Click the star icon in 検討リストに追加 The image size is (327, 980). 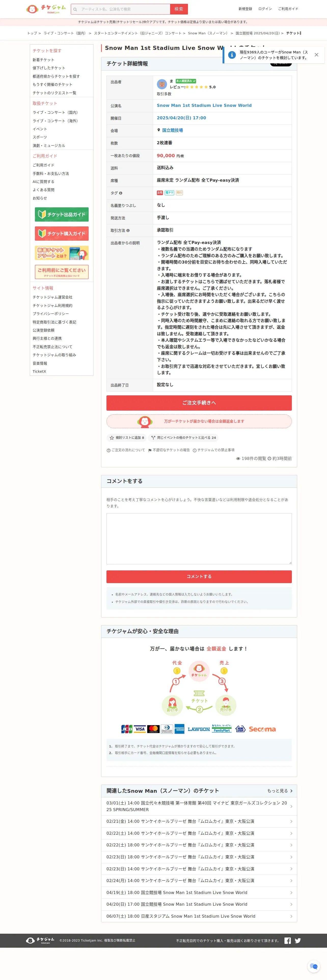(112, 438)
